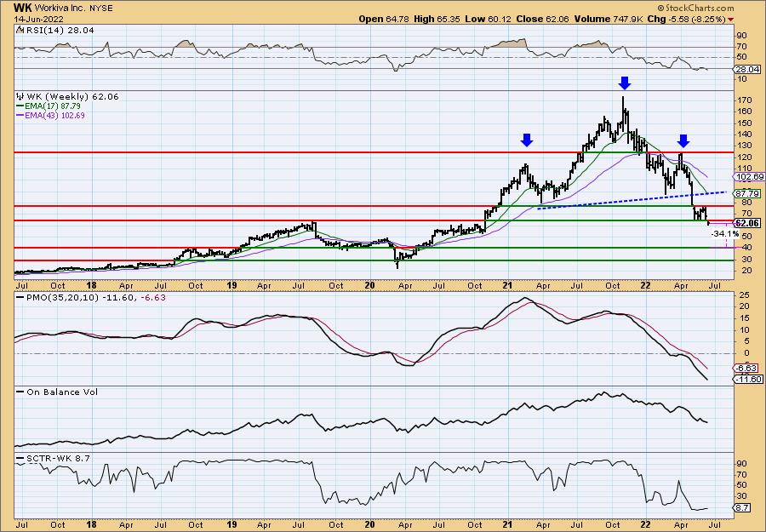Click the 20 year label below the price panel
The image size is (766, 532).
point(370,286)
